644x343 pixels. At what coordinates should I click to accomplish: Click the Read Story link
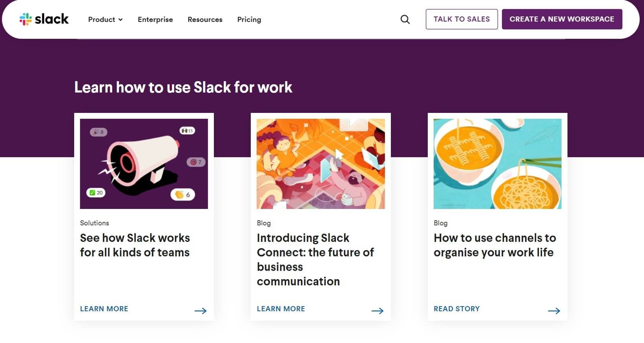[x=456, y=309]
